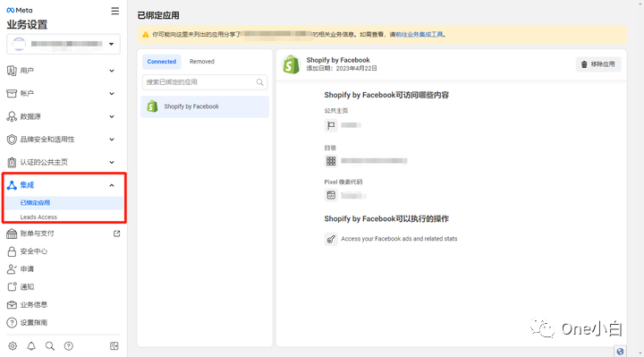Click the 已绑定应用 page heading
Viewport: 644px width, 357px height.
[x=158, y=15]
